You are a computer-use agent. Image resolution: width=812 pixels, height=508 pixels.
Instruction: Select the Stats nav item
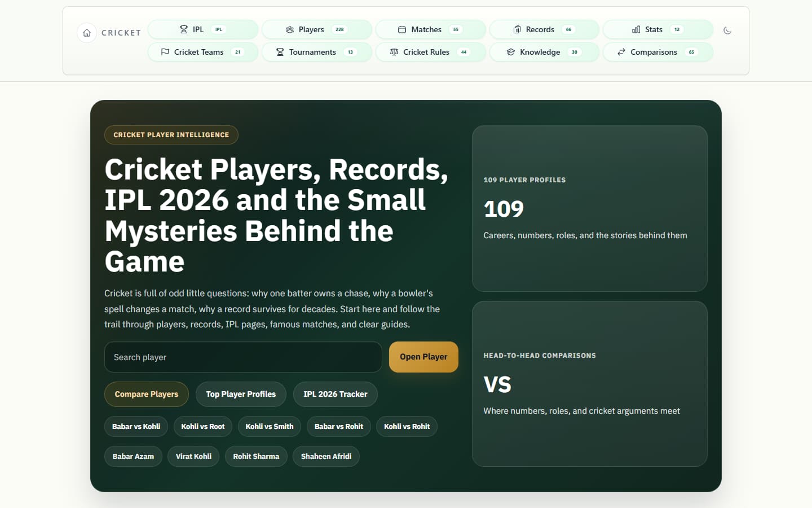(x=658, y=29)
